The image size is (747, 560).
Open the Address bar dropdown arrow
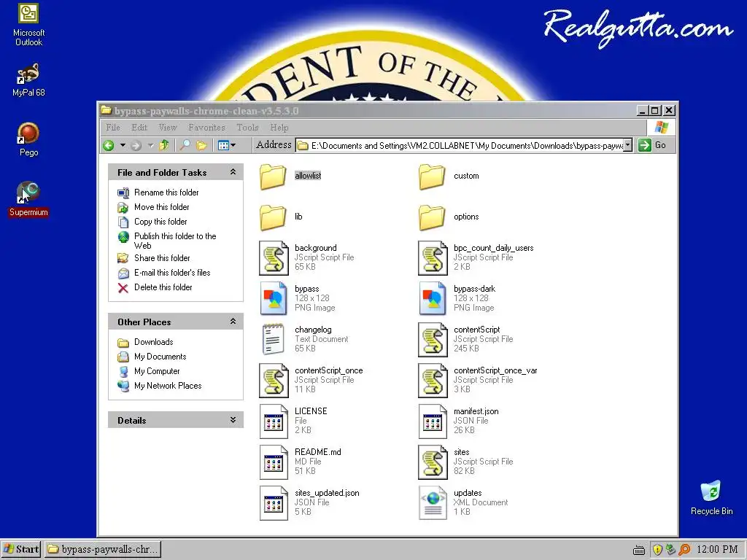628,145
